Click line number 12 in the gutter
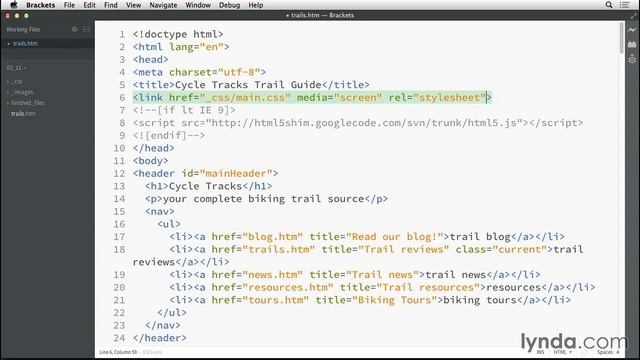This screenshot has height=360, width=640. [x=119, y=173]
